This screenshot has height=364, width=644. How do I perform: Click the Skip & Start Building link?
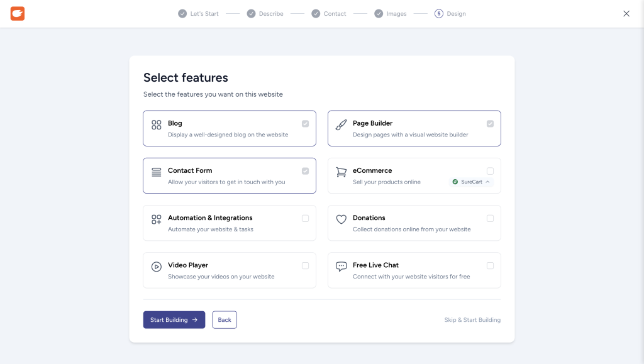[x=472, y=320]
